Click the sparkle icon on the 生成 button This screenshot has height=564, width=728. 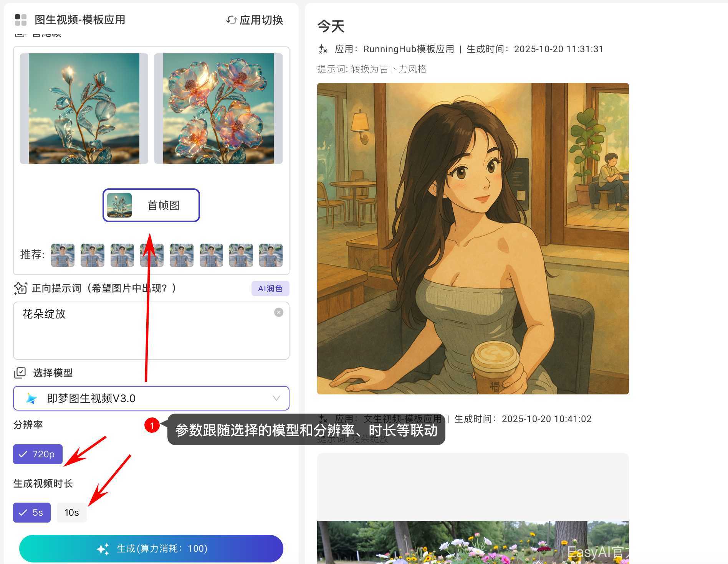pos(103,549)
